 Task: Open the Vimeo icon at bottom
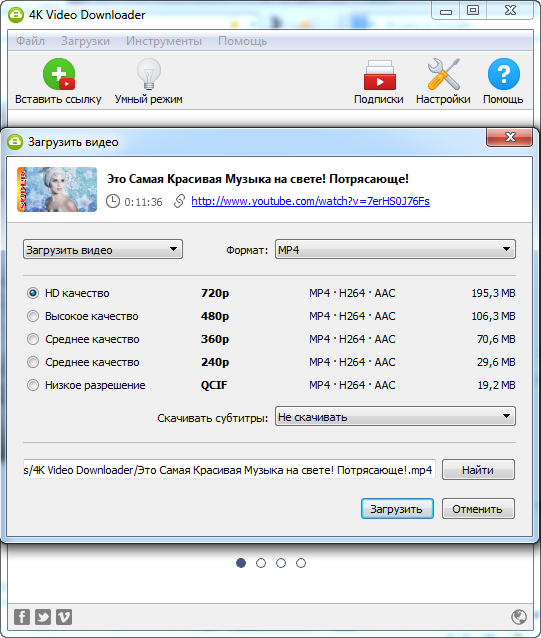(x=64, y=617)
